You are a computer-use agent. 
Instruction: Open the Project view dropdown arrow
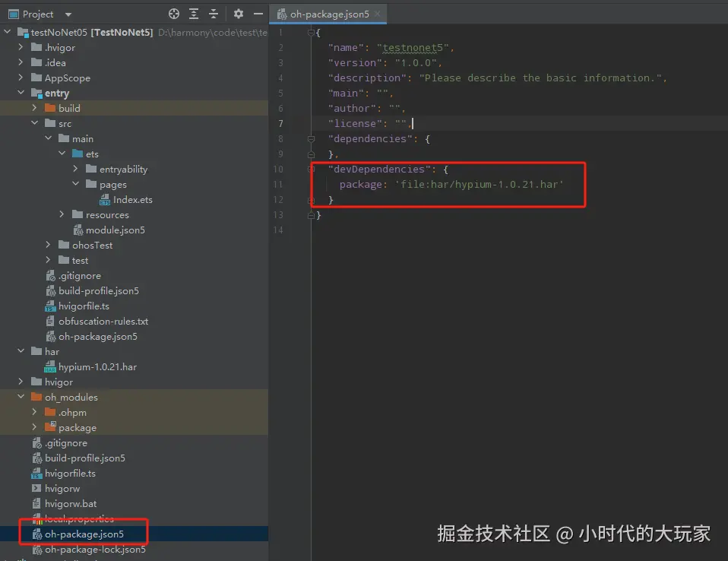pyautogui.click(x=67, y=14)
